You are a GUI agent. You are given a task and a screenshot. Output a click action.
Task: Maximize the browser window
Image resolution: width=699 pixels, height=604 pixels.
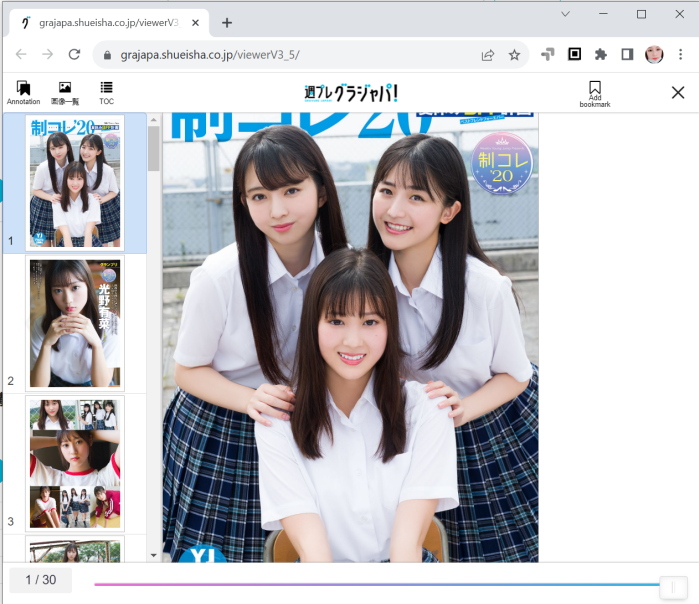point(641,14)
